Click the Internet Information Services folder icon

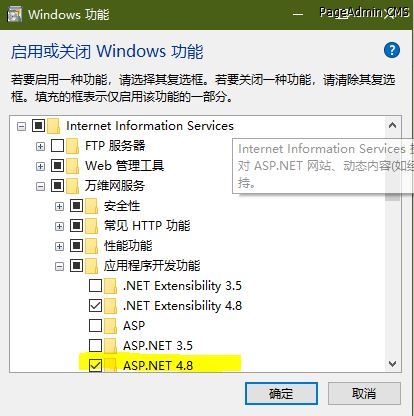[54, 126]
